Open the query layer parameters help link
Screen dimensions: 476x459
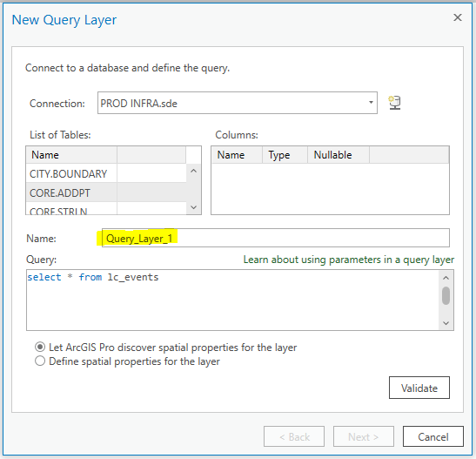coord(348,260)
